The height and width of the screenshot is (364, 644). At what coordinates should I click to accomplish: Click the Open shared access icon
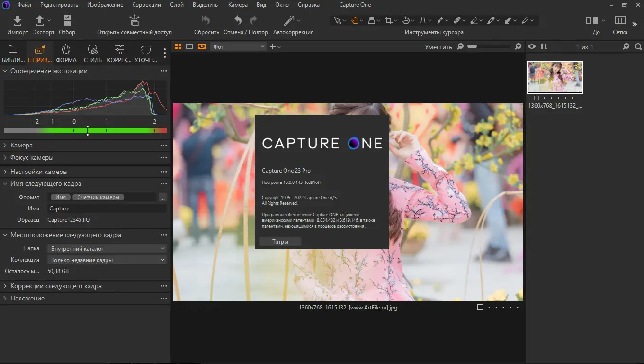point(134,20)
